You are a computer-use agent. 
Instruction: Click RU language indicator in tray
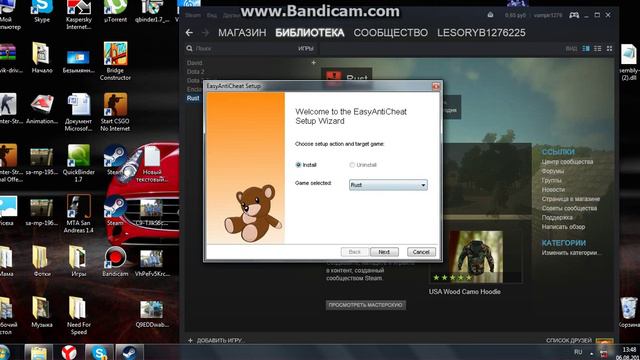coord(578,352)
